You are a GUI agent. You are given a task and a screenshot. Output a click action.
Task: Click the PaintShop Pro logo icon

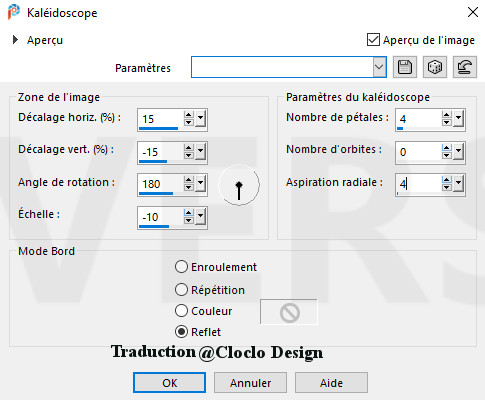[13, 13]
